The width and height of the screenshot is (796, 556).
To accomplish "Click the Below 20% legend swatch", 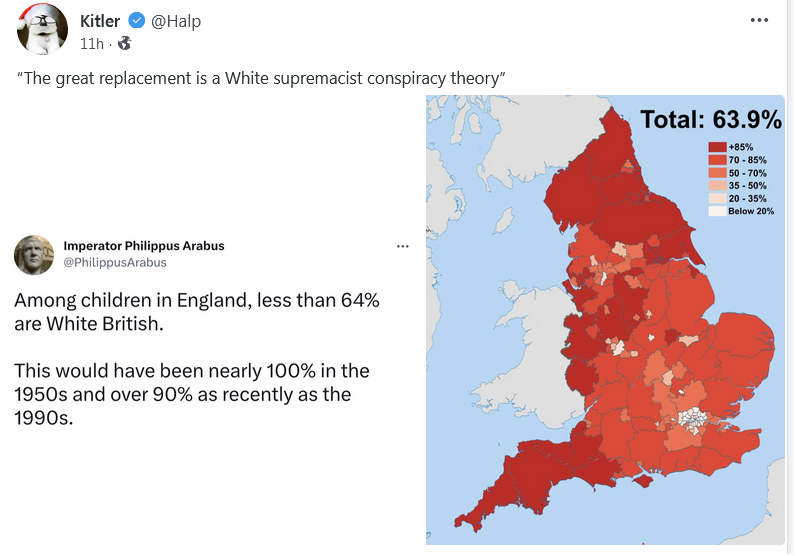I will (x=717, y=211).
